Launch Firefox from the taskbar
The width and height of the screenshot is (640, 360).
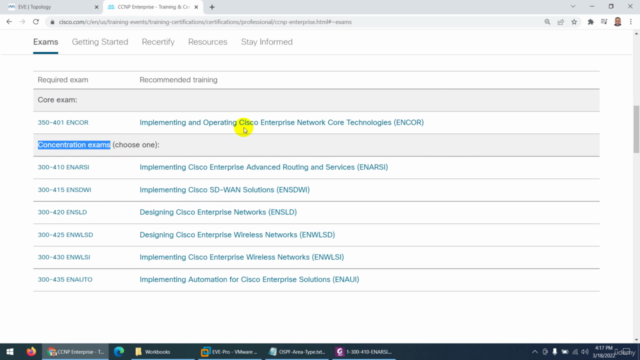tap(31, 351)
